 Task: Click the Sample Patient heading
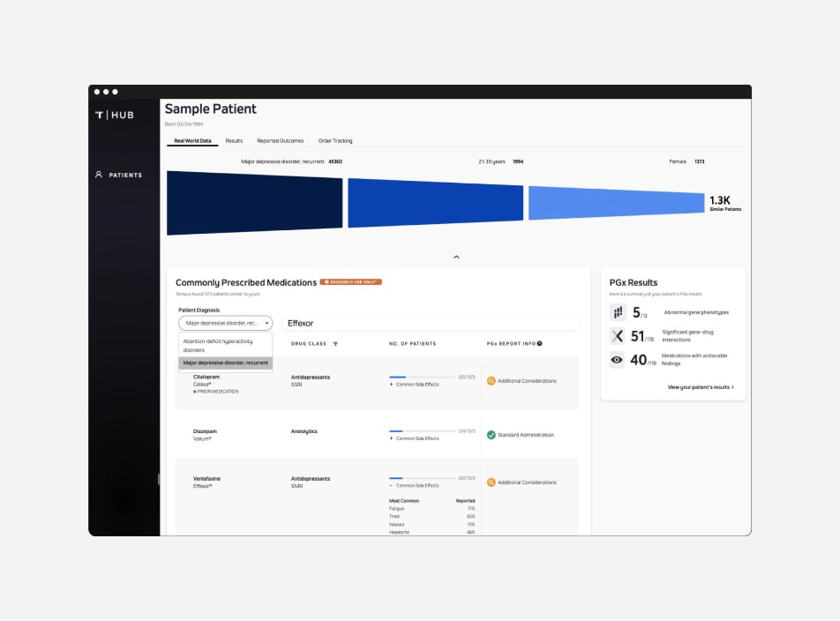[211, 109]
